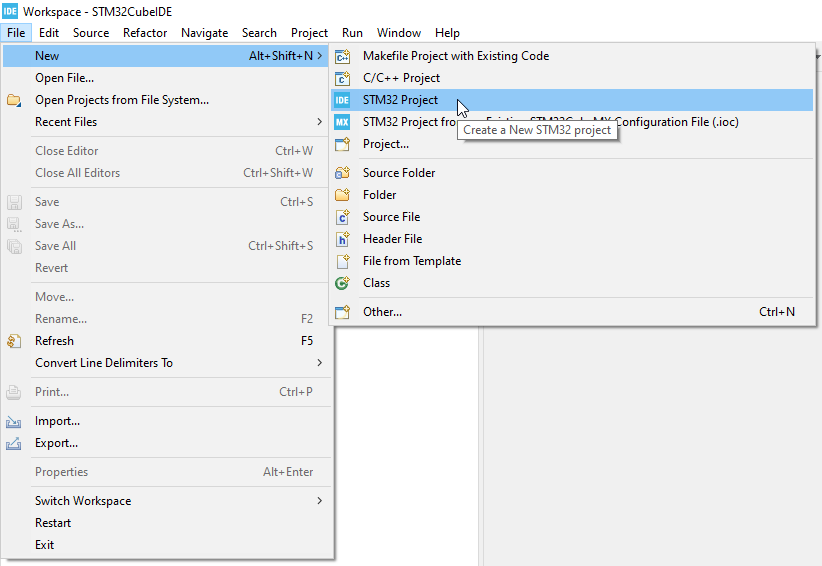The width and height of the screenshot is (822, 566).
Task: Choose File from Template entry
Action: (x=411, y=261)
